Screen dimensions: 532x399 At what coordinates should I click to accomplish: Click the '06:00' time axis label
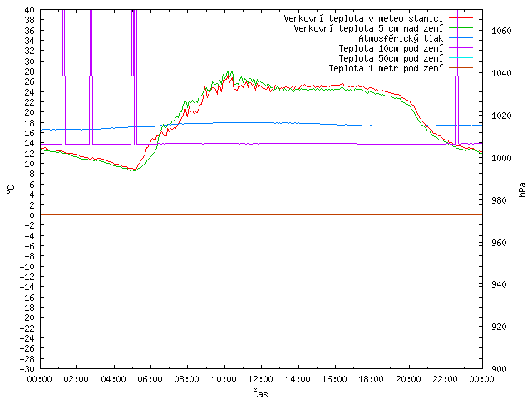coord(150,379)
